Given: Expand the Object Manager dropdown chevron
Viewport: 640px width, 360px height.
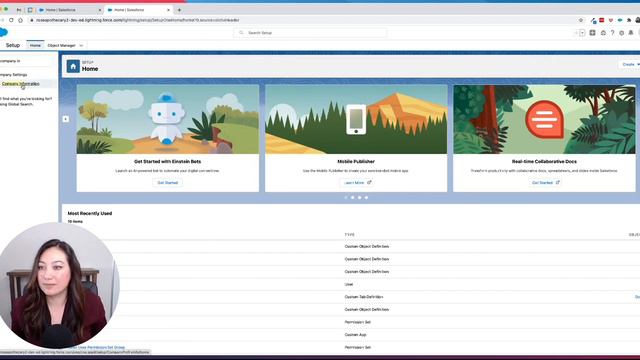Looking at the screenshot, I should click(x=81, y=45).
